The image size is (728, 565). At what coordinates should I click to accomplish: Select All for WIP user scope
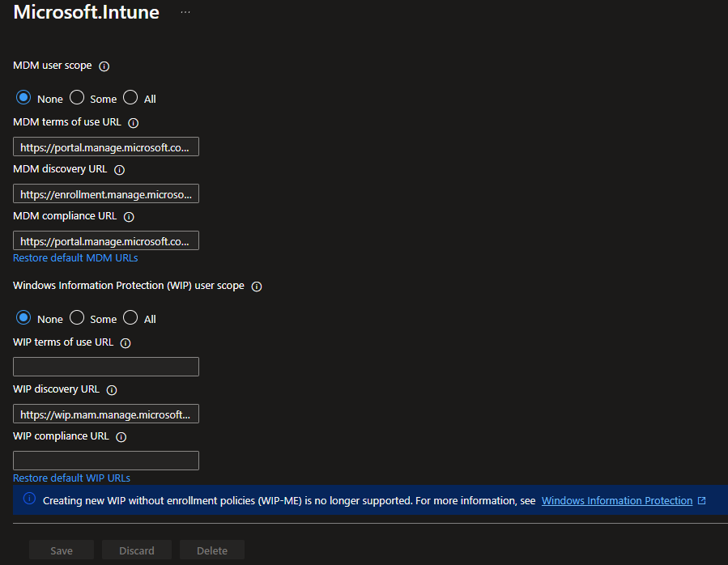click(x=130, y=317)
